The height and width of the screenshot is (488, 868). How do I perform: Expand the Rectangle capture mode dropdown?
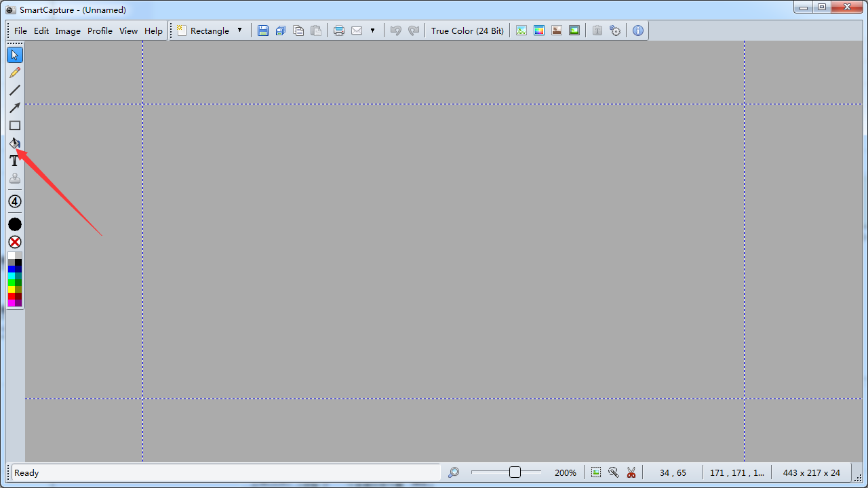point(239,30)
